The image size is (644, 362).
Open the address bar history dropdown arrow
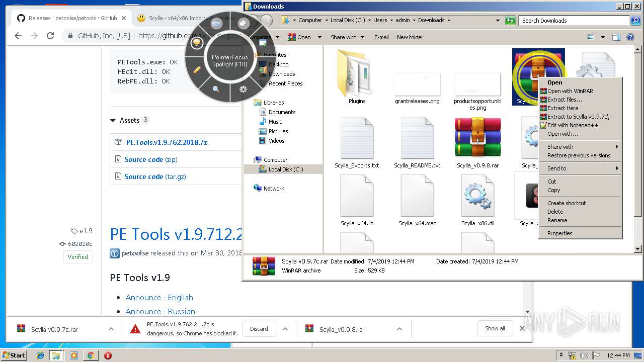[x=498, y=21]
